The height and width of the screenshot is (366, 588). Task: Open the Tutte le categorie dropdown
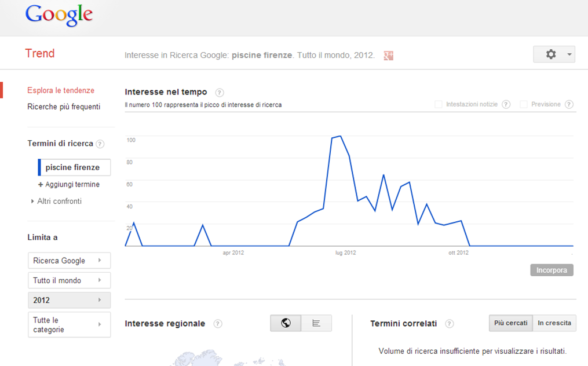tap(70, 325)
